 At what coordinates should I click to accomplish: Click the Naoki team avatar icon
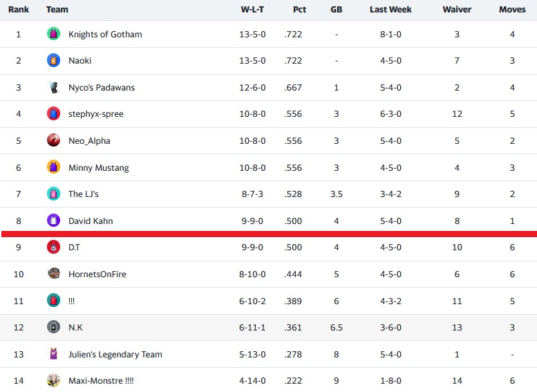(x=53, y=61)
